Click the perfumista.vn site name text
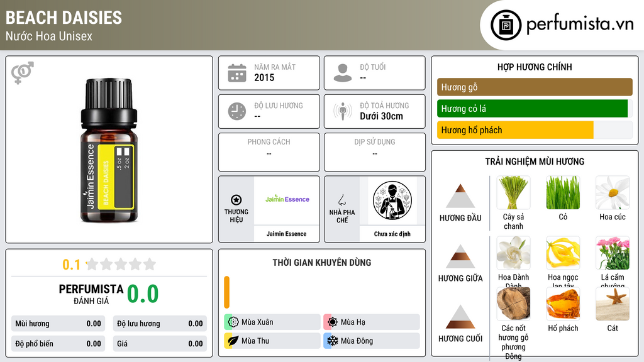Screen dimensions: 644x362 580,24
